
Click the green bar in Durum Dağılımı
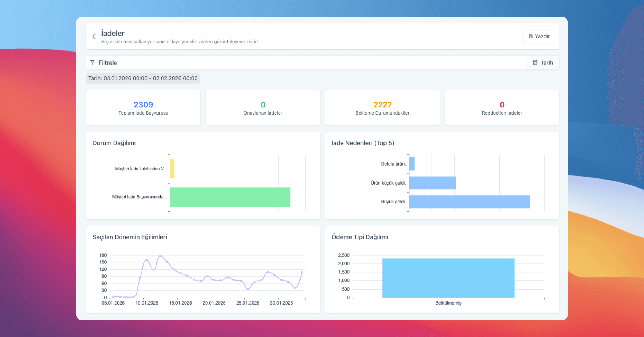coord(230,197)
